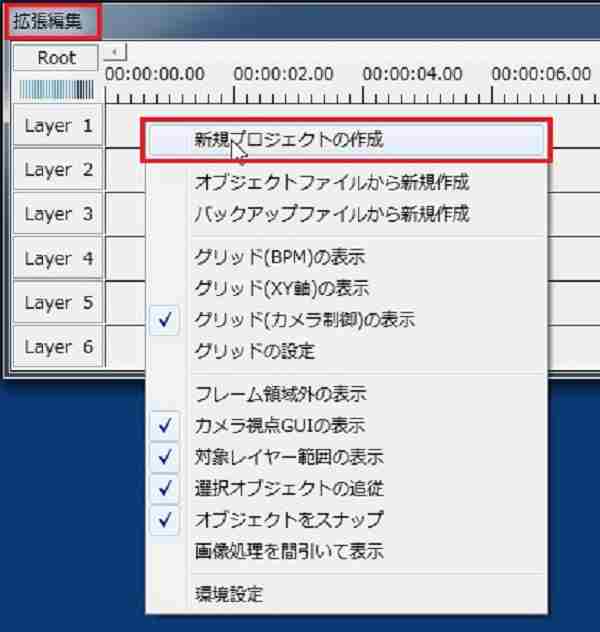Click the Layer 4 button

point(58,258)
